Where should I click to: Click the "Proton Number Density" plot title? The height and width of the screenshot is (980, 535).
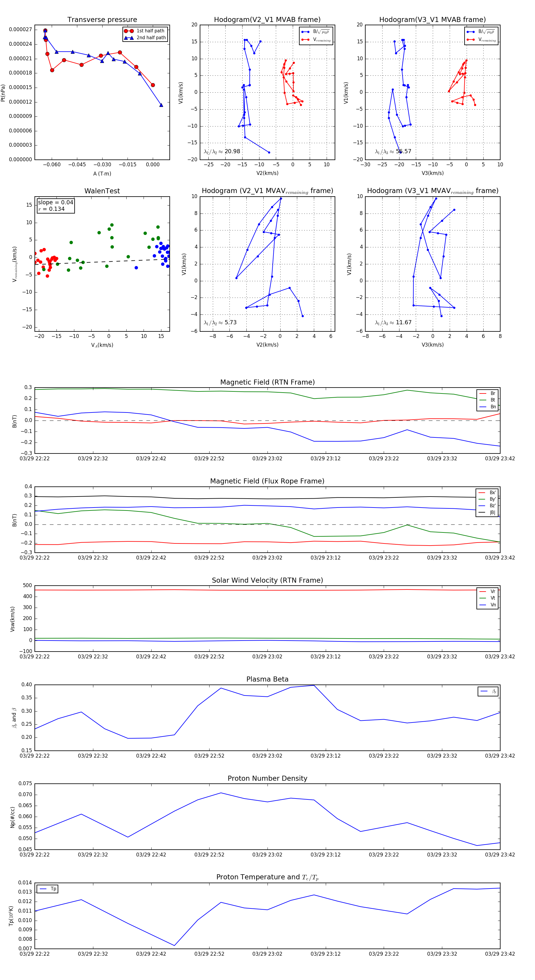[x=267, y=778]
